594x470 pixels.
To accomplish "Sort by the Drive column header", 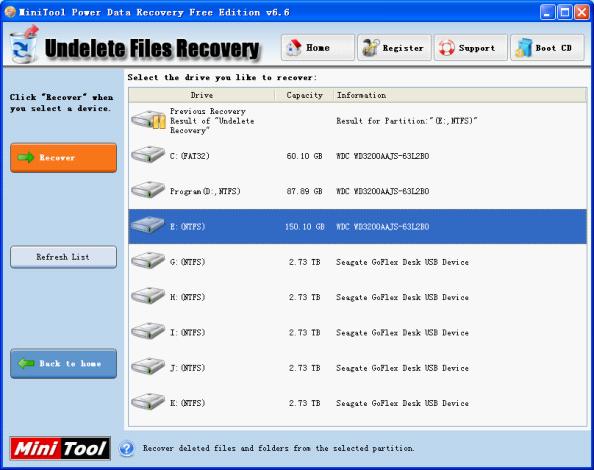I will (x=202, y=95).
